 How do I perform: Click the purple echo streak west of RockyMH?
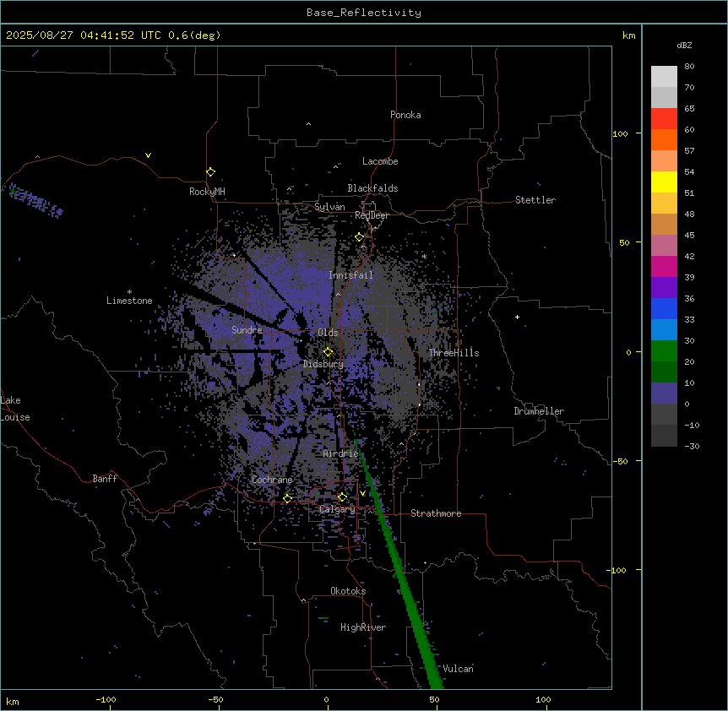point(35,200)
